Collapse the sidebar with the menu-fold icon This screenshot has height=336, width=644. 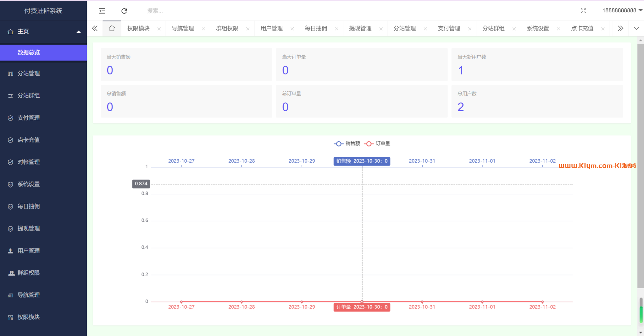point(102,11)
